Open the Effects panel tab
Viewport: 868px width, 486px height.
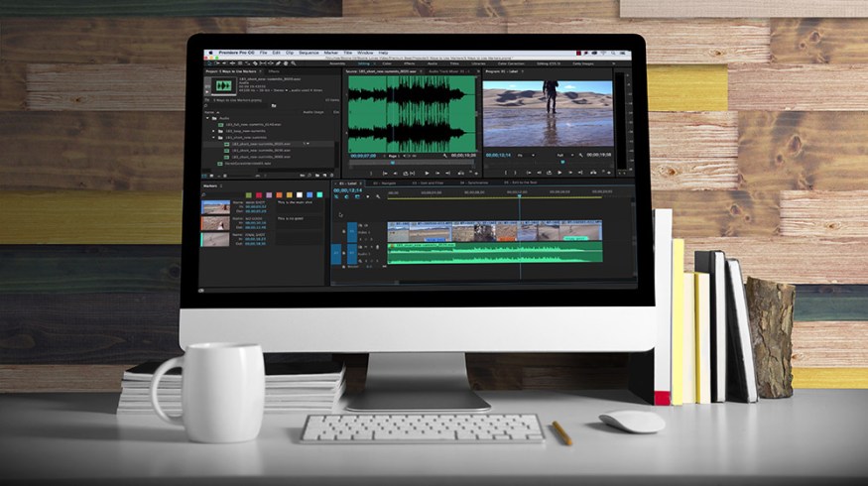pyautogui.click(x=274, y=72)
